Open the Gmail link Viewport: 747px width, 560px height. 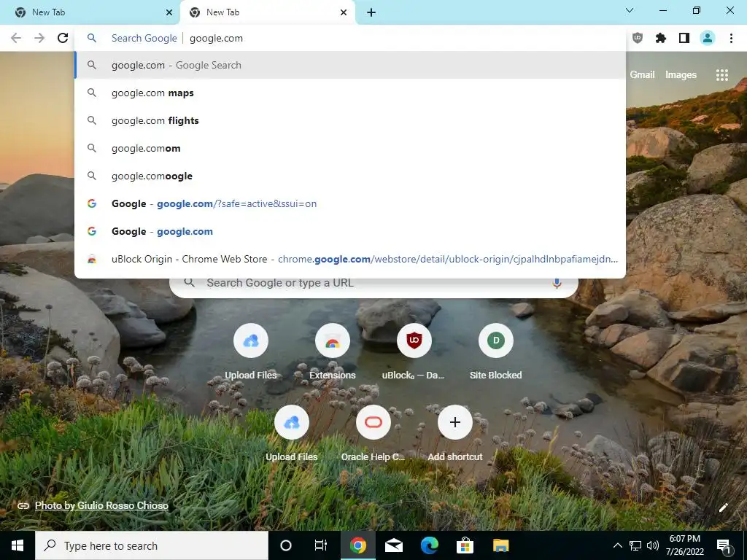point(642,75)
